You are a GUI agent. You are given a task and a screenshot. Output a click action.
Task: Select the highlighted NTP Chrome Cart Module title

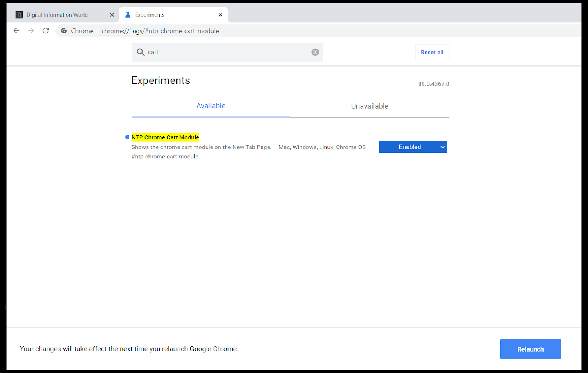pos(165,137)
